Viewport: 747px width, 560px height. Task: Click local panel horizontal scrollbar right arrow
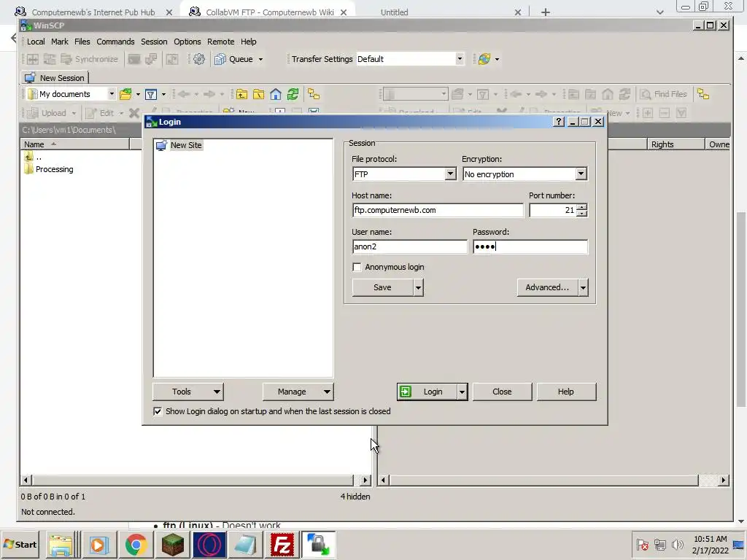pos(365,480)
